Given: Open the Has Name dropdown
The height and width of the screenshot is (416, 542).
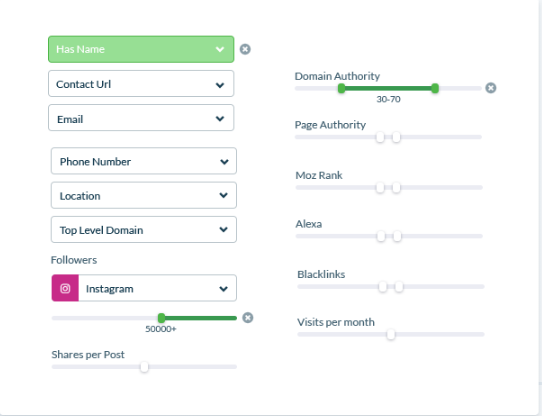Looking at the screenshot, I should click(x=141, y=49).
